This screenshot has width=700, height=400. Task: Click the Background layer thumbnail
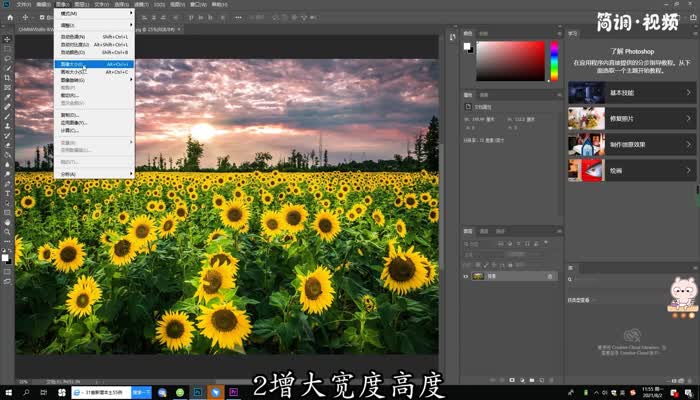[479, 276]
